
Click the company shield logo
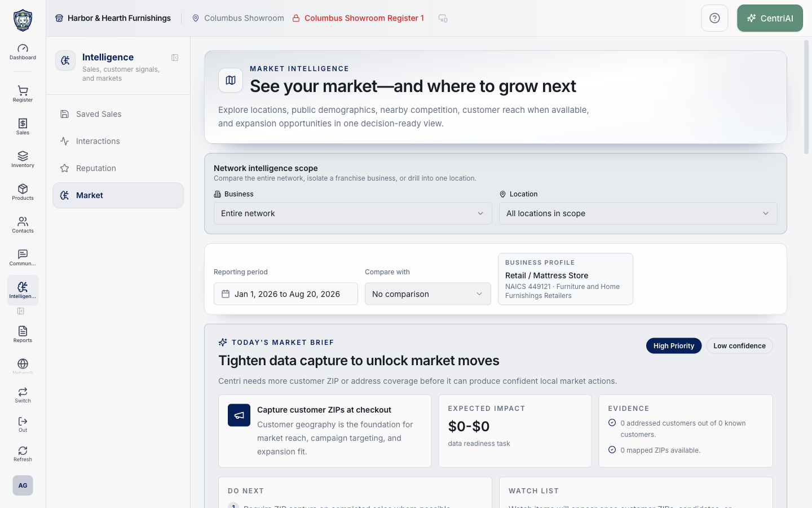point(23,20)
